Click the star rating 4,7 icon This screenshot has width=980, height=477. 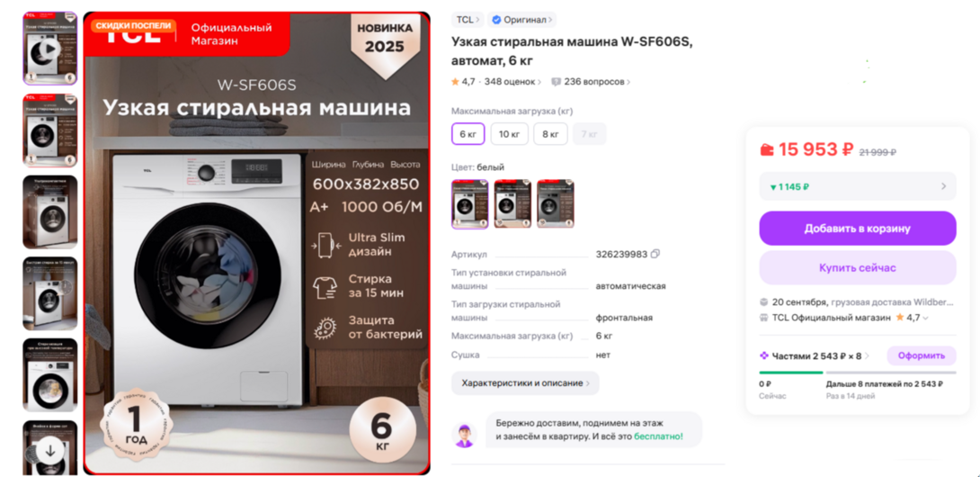pos(455,82)
